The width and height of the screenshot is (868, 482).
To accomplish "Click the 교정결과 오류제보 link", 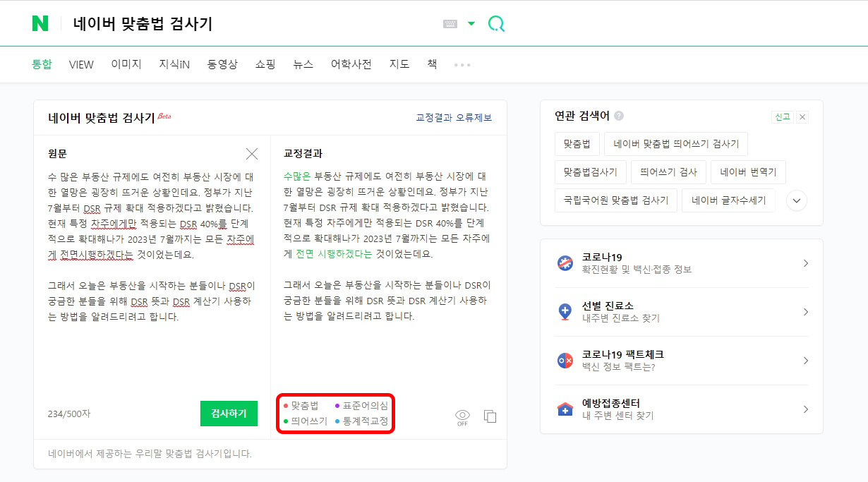I will click(454, 118).
